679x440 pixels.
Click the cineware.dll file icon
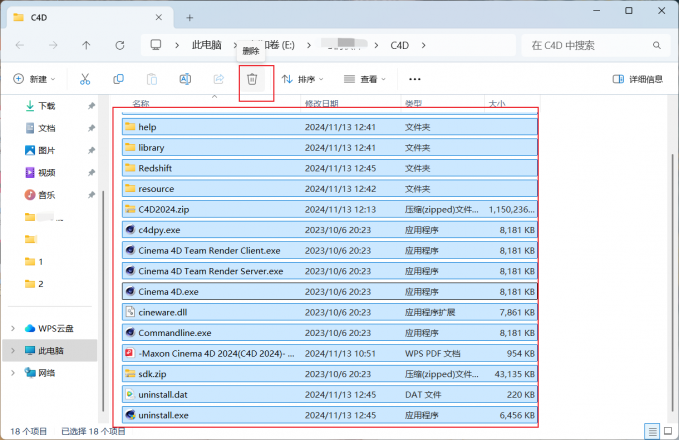pyautogui.click(x=130, y=312)
